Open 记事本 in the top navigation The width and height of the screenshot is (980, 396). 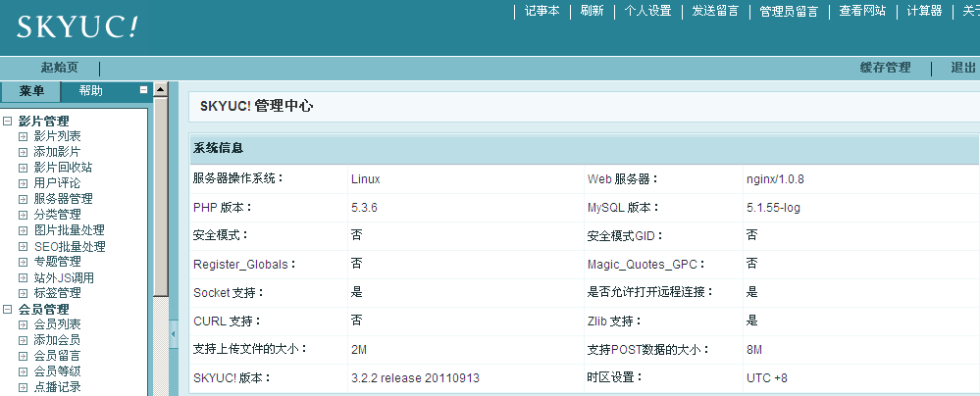542,11
